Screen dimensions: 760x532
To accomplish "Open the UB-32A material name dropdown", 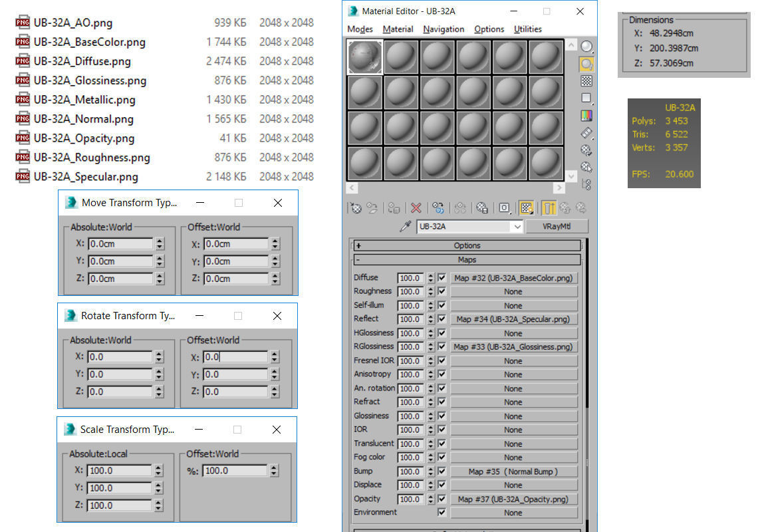I will point(517,227).
